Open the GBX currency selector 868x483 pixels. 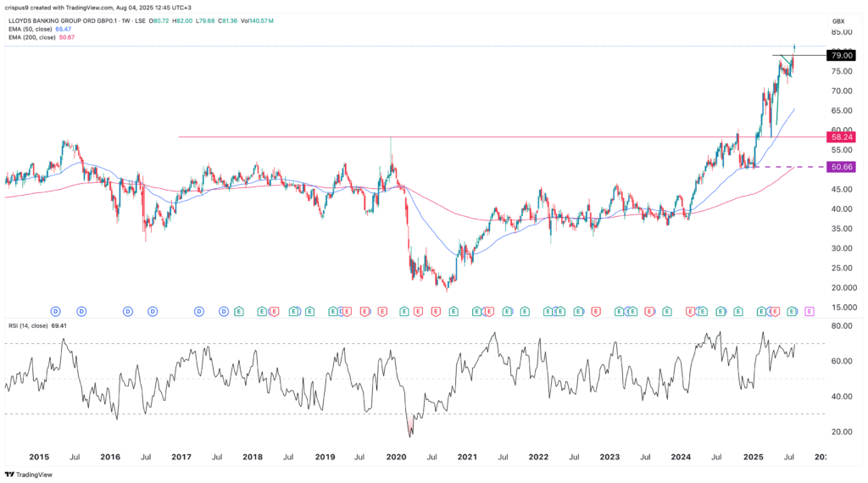click(838, 20)
